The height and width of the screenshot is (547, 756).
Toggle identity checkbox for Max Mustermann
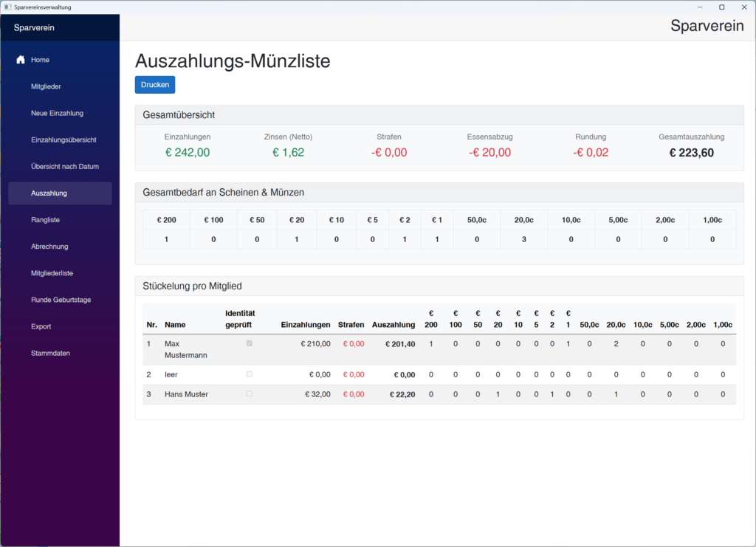pyautogui.click(x=250, y=343)
